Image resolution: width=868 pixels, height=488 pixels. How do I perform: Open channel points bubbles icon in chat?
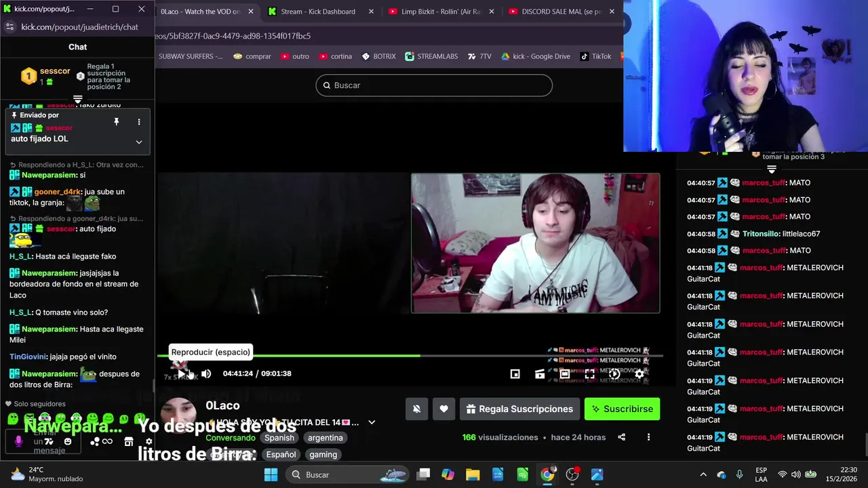[94, 441]
